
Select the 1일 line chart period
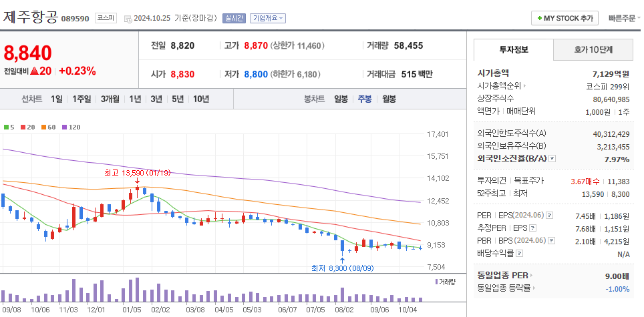[57, 99]
